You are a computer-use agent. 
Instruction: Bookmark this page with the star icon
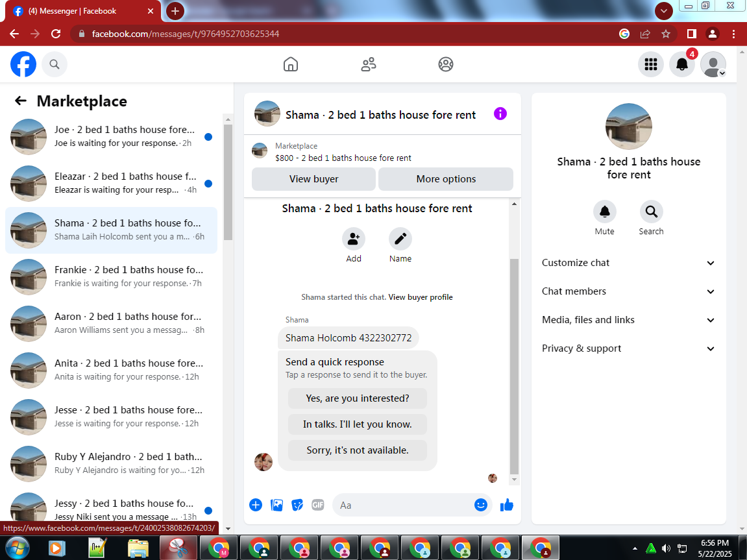pyautogui.click(x=666, y=34)
